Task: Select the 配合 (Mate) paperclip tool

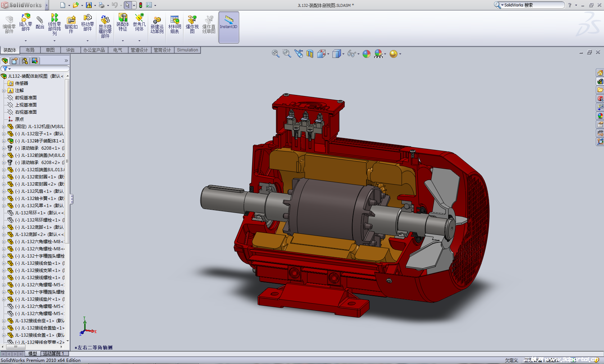Action: point(40,22)
